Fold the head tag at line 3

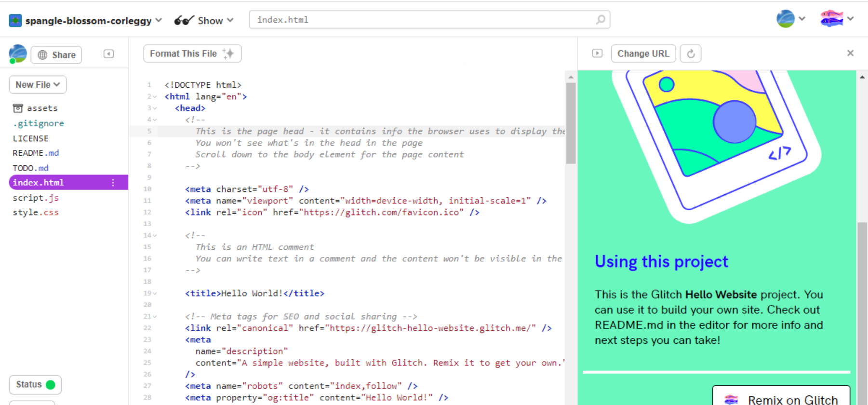click(155, 108)
